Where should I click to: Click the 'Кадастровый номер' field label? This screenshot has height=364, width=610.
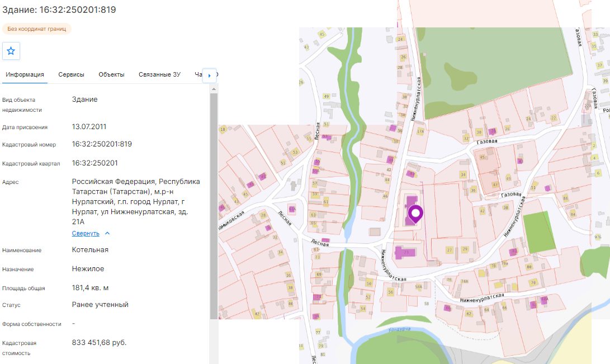[x=29, y=145]
